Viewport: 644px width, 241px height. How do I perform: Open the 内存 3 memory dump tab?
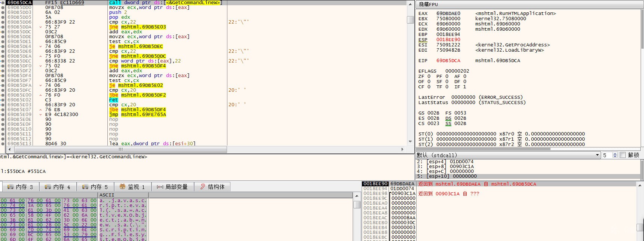(x=20, y=187)
